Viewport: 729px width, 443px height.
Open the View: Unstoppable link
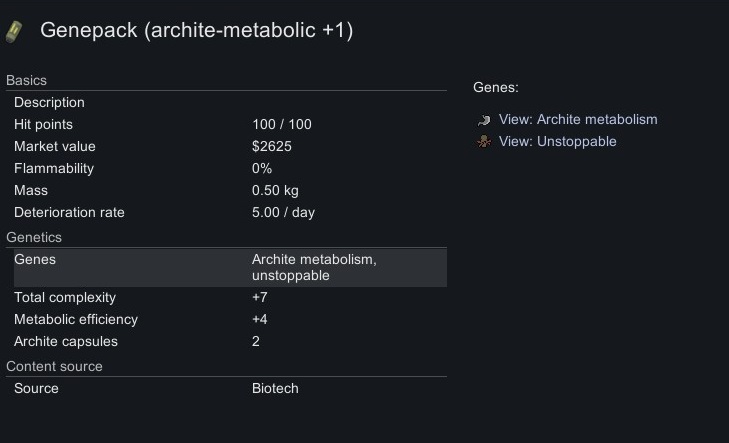557,142
